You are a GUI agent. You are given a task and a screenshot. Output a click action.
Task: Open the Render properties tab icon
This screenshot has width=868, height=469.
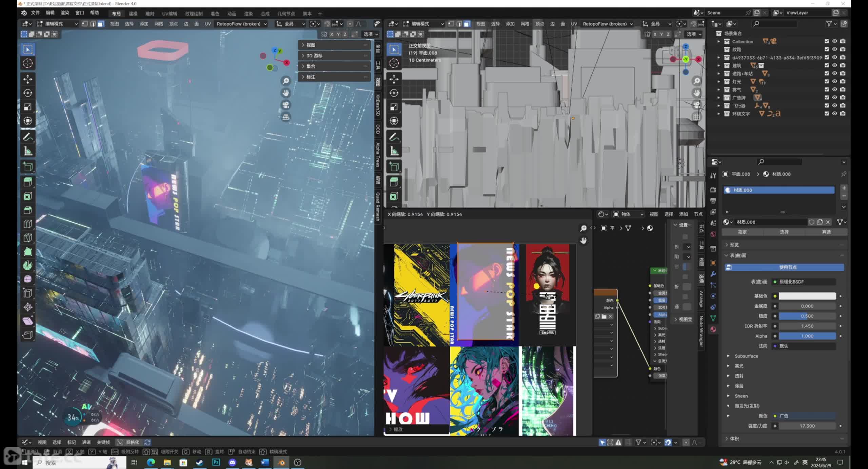point(713,190)
